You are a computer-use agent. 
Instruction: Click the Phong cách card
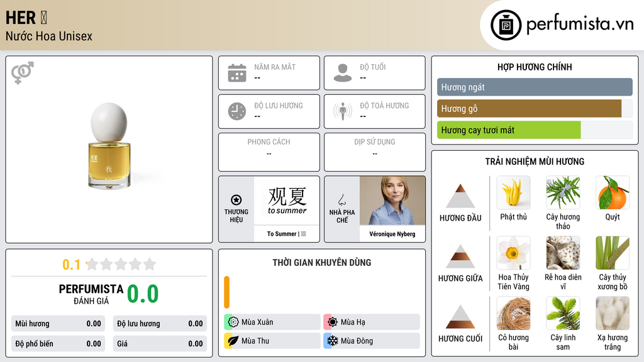(269, 152)
